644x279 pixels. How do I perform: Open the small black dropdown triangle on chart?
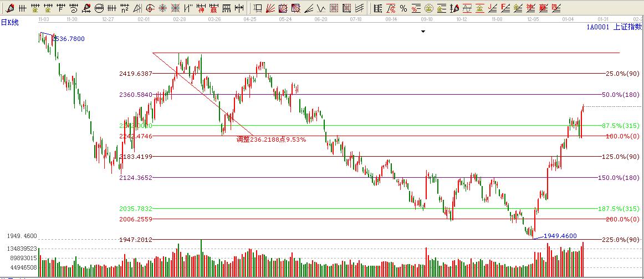coord(423,32)
